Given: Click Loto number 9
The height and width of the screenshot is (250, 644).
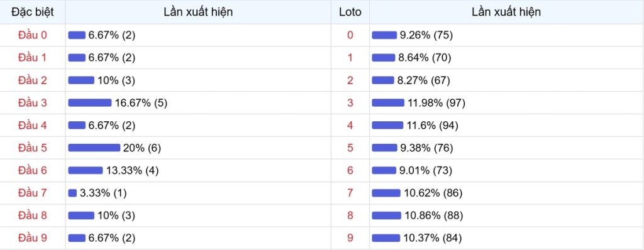Looking at the screenshot, I should pos(350,238).
